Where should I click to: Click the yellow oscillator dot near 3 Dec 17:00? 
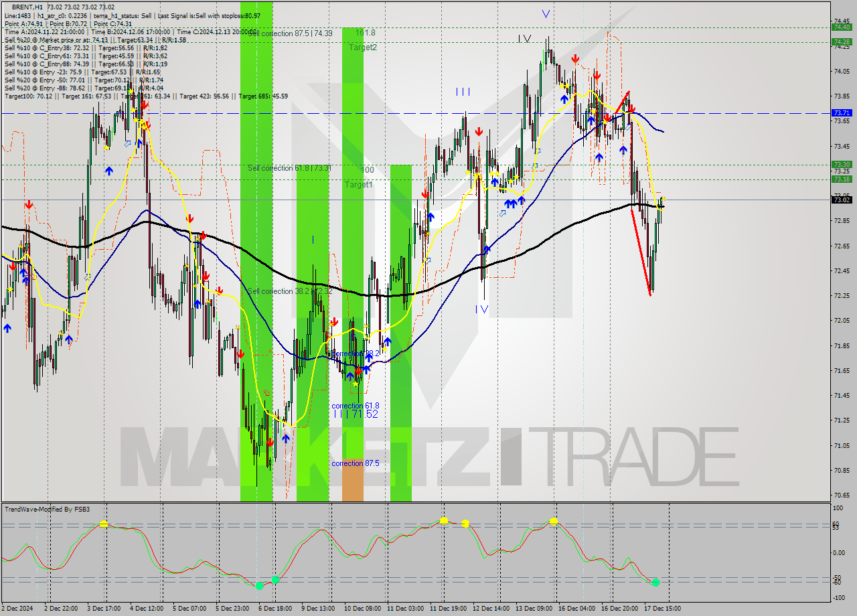104,524
